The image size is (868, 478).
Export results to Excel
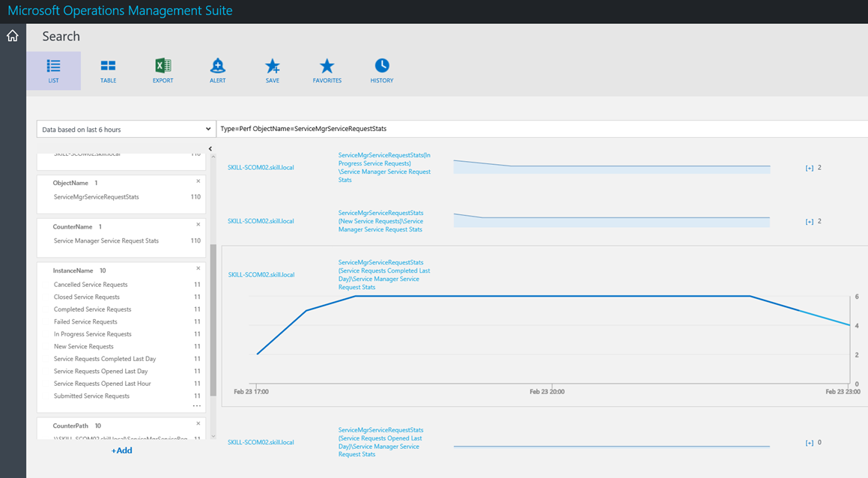(163, 71)
